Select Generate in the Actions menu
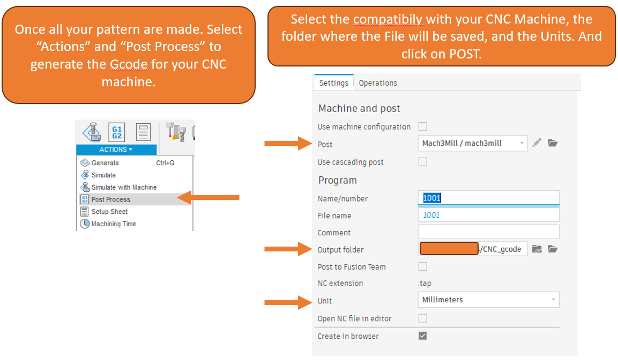Image resolution: width=618 pixels, height=364 pixels. tap(105, 163)
